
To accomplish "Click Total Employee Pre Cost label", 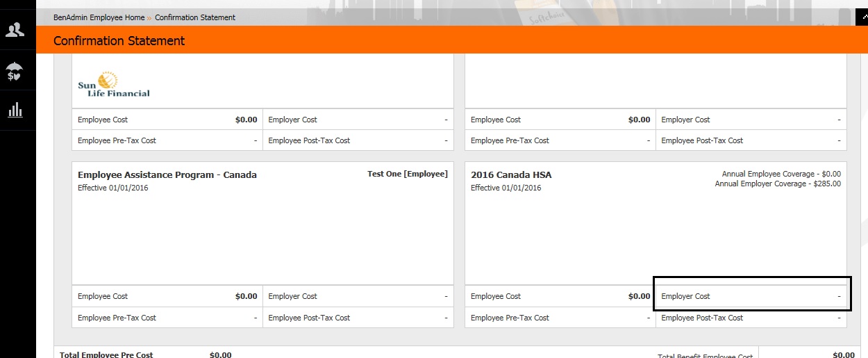I will click(x=106, y=355).
